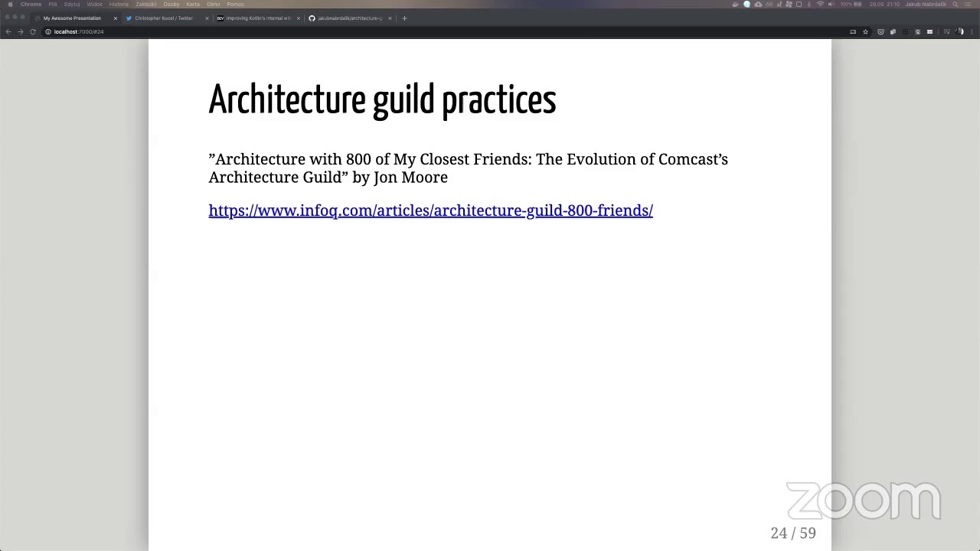Open the Zakładki menu

146,4
